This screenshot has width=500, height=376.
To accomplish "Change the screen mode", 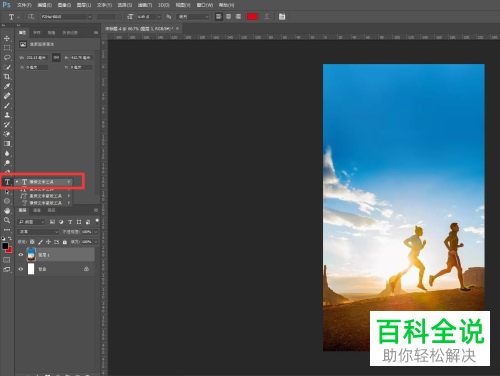I will point(7,269).
